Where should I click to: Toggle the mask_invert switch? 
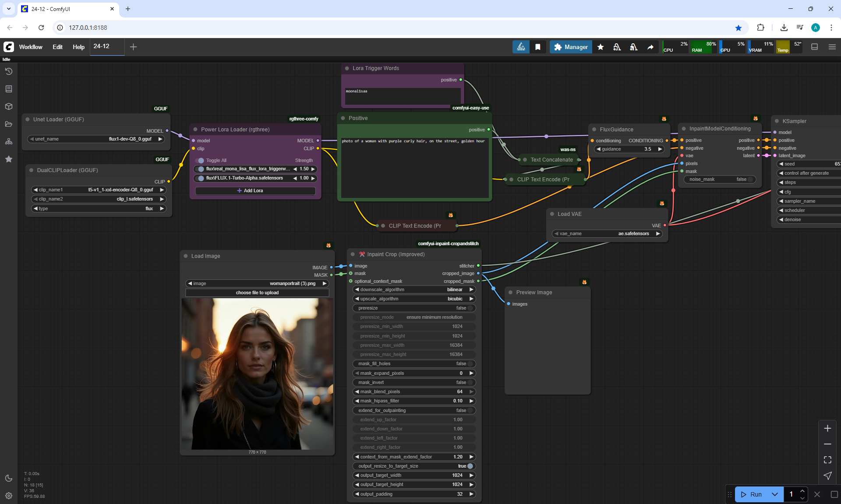click(470, 382)
